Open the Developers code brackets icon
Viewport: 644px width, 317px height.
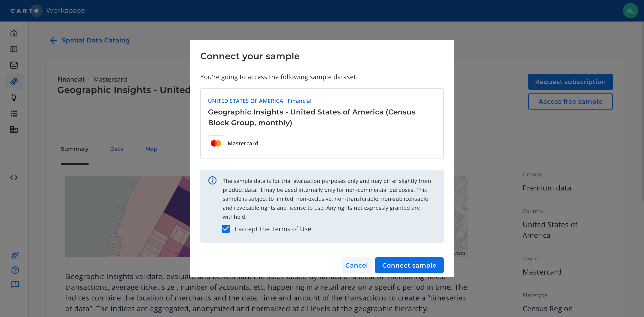click(x=14, y=178)
